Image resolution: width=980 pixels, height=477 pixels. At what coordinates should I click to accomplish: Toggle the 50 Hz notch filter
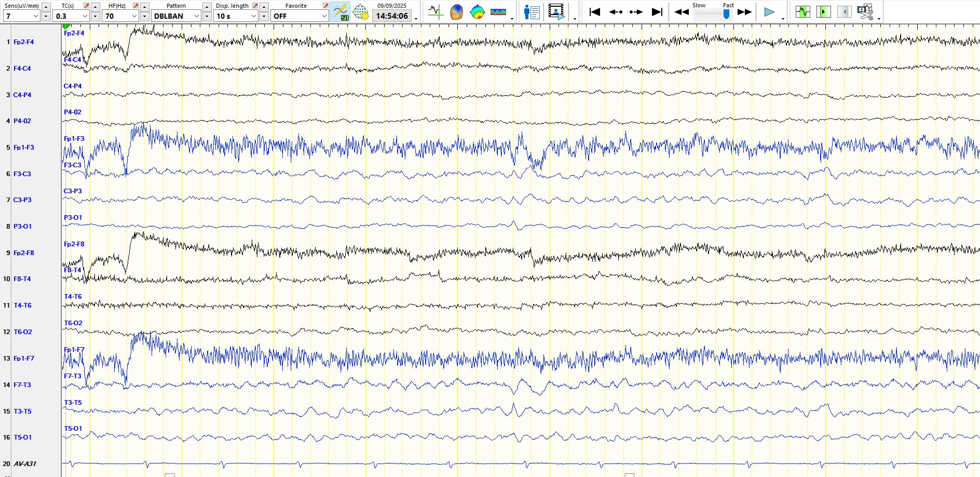coord(341,12)
